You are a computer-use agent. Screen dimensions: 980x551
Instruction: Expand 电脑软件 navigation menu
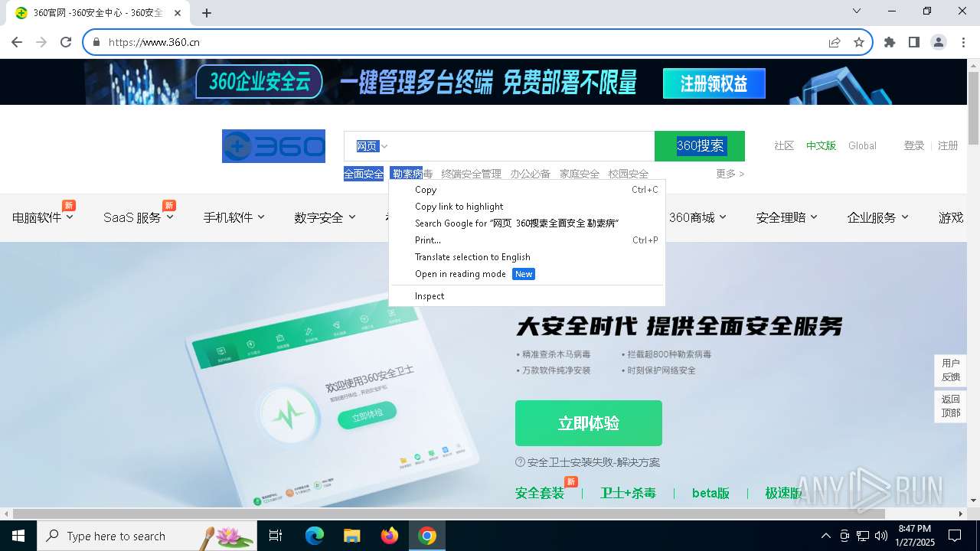(x=43, y=217)
